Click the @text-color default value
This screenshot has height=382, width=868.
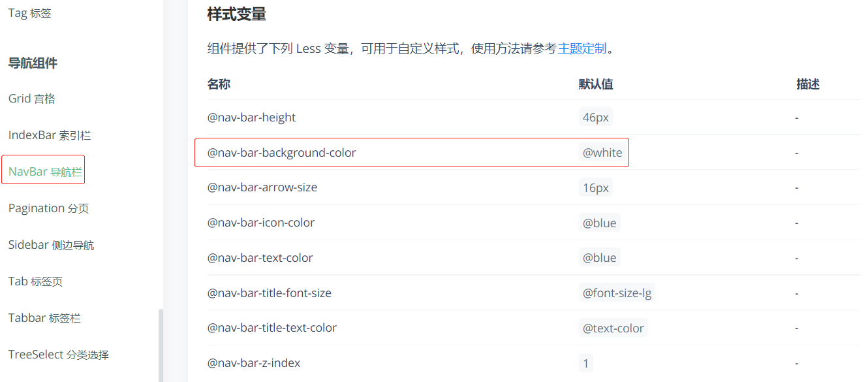coord(613,328)
